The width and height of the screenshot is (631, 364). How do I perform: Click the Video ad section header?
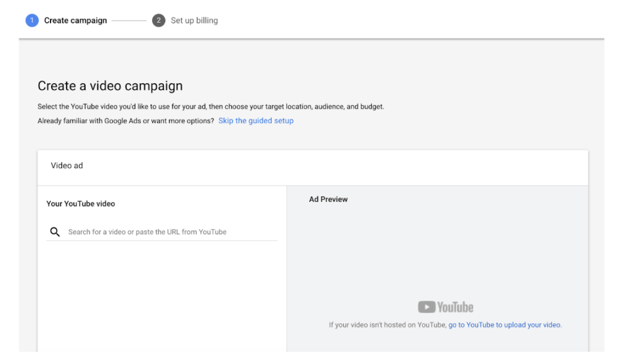(67, 166)
